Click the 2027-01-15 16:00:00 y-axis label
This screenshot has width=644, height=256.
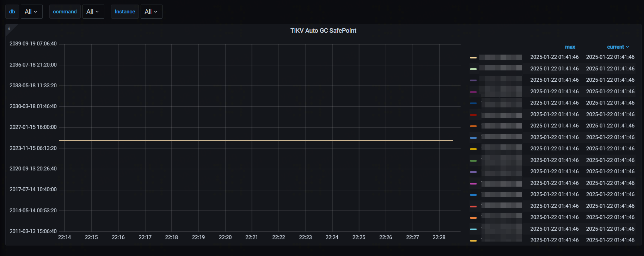point(33,127)
